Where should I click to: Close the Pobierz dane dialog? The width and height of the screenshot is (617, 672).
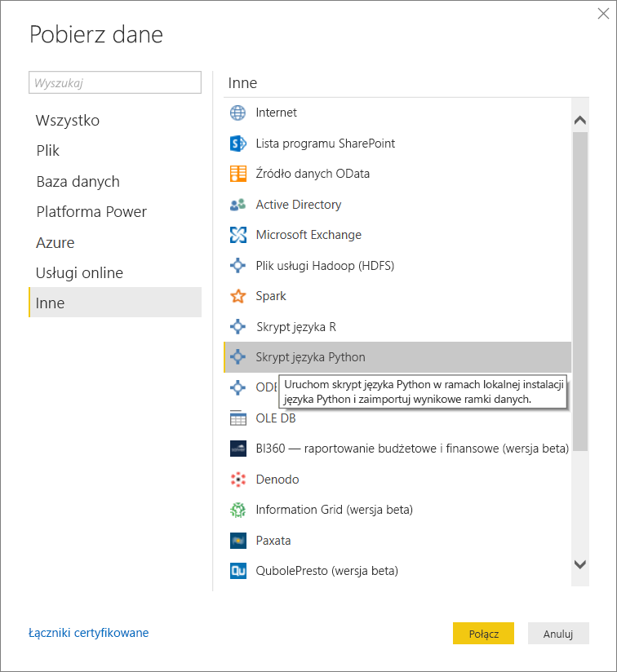(x=603, y=14)
